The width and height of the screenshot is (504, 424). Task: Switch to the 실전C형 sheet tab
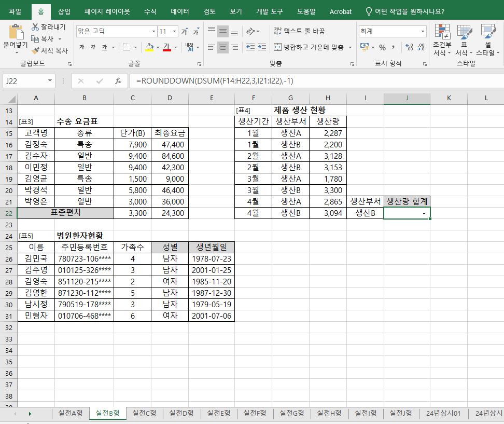pyautogui.click(x=144, y=413)
